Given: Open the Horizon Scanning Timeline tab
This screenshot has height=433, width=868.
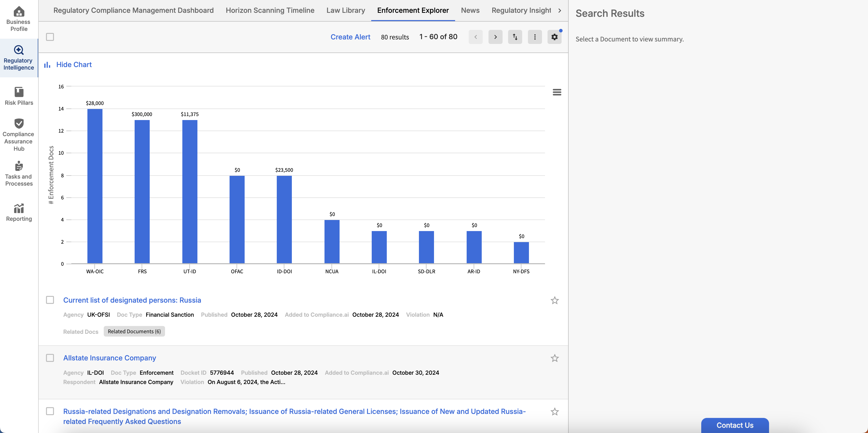Looking at the screenshot, I should tap(270, 11).
